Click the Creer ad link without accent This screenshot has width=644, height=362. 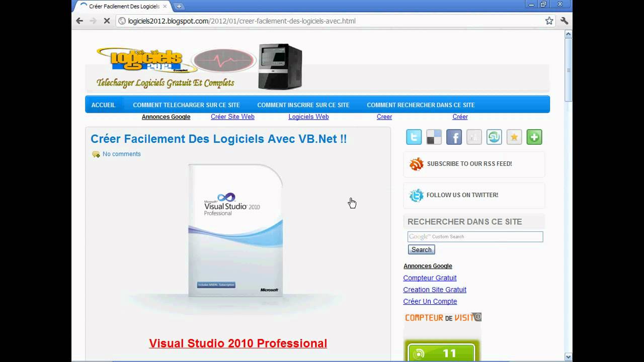tap(384, 117)
